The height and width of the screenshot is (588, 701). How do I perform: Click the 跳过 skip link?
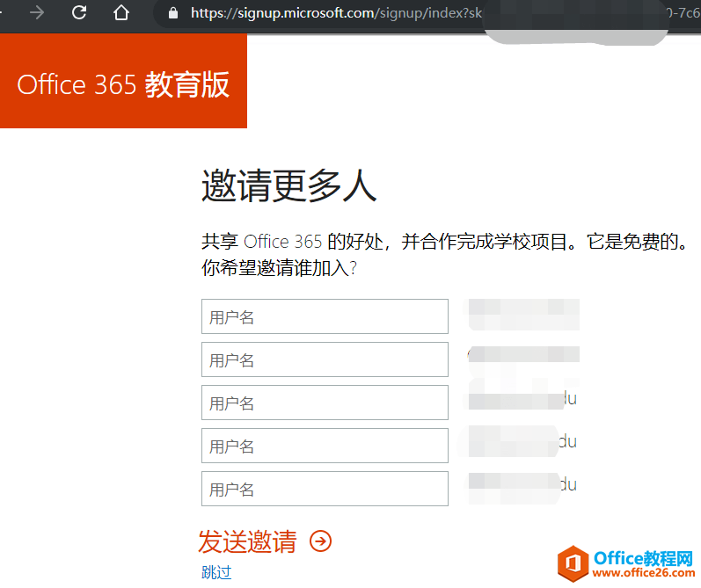[216, 572]
